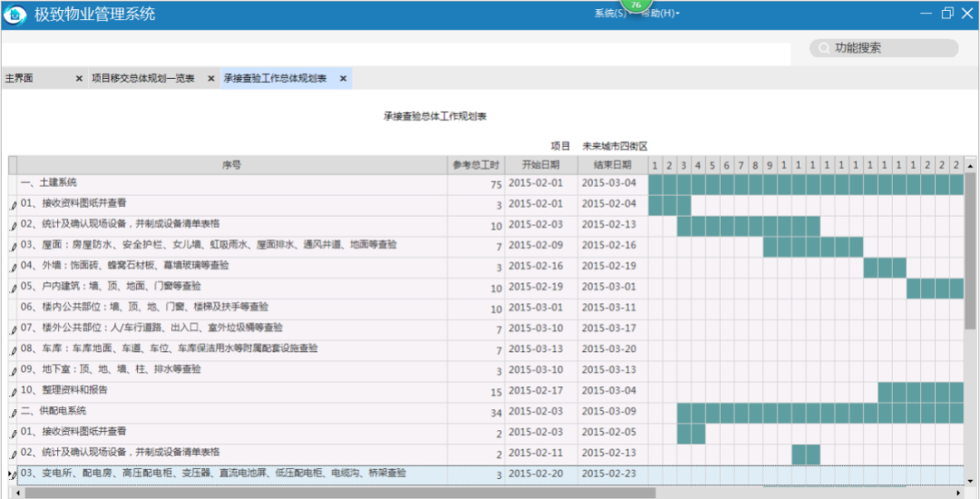
Task: Click the day 9 column header
Action: tap(770, 166)
